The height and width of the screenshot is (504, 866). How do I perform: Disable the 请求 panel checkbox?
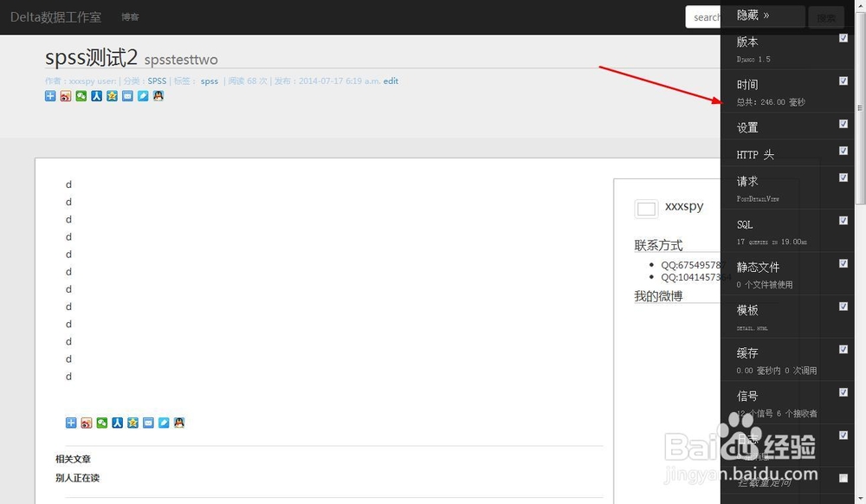[843, 178]
